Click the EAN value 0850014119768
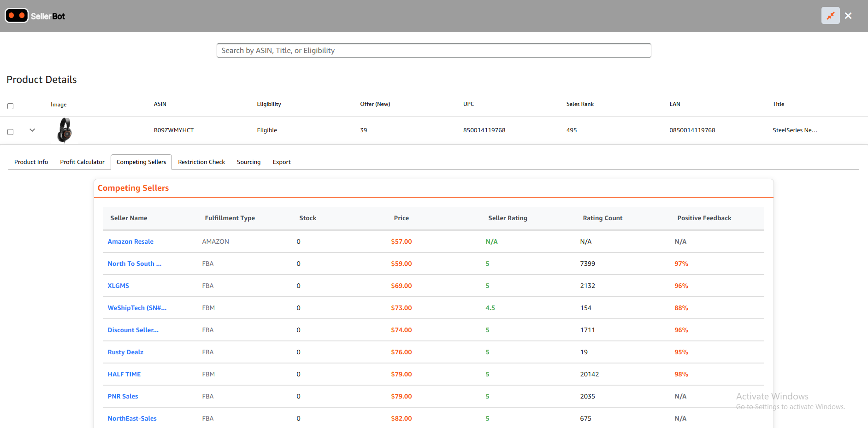Screen dimensions: 868x428 (692, 130)
